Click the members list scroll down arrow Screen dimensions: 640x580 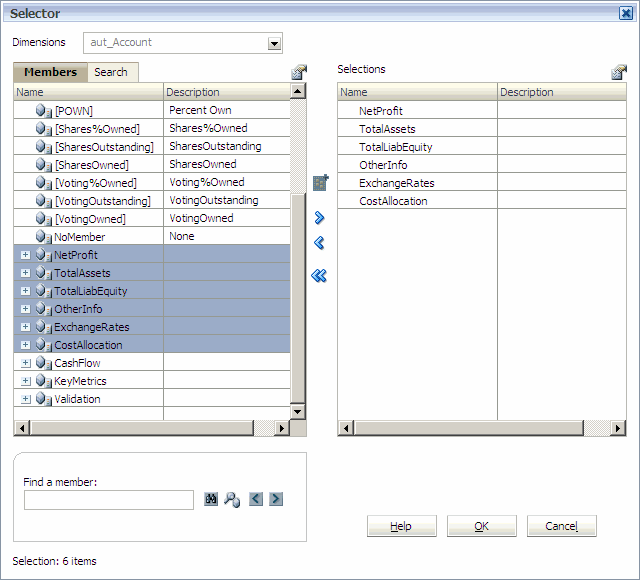pos(298,411)
